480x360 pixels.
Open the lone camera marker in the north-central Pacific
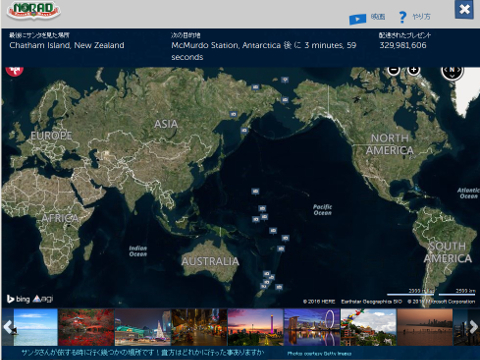click(255, 191)
